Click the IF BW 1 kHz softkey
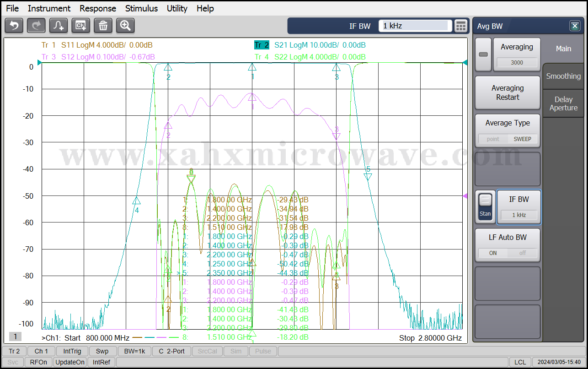The width and height of the screenshot is (588, 369). pos(519,207)
